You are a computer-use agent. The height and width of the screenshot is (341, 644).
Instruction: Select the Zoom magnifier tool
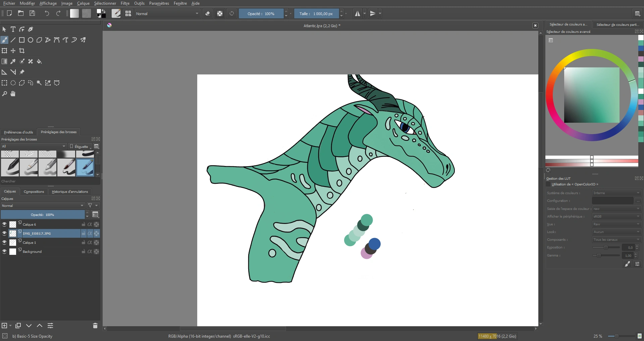click(x=4, y=94)
